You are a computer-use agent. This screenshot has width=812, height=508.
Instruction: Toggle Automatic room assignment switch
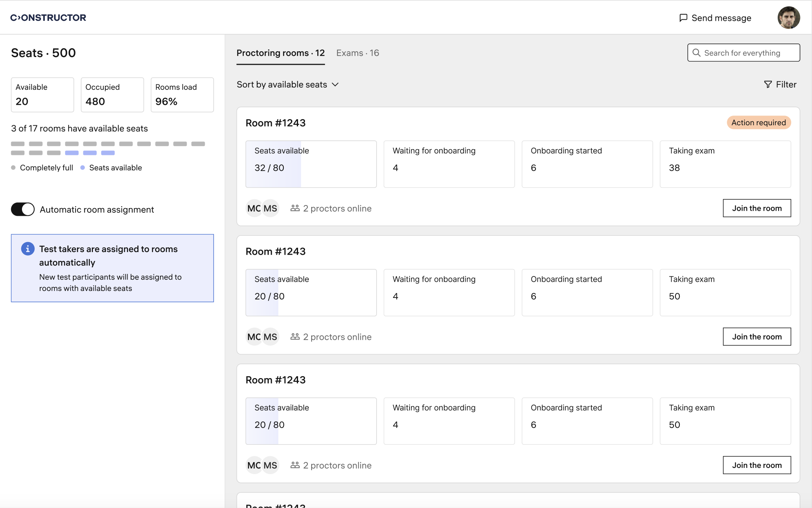tap(23, 209)
